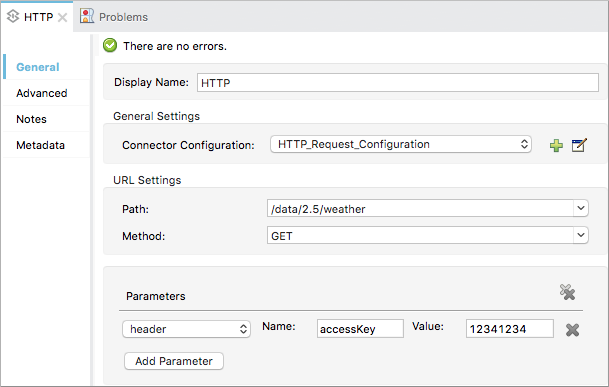
Task: Open the Metadata section
Action: 40,145
